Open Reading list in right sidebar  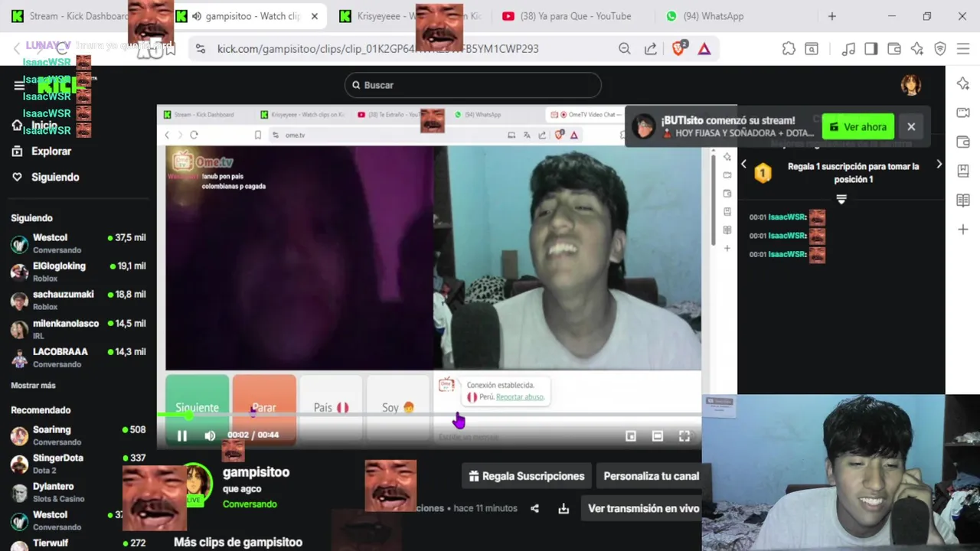click(963, 201)
